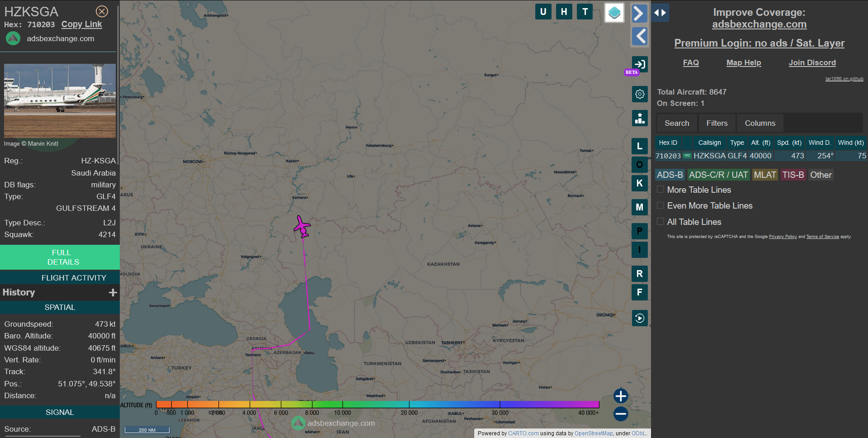Open the Search tab
Viewport: 868px width, 438px height.
point(677,123)
